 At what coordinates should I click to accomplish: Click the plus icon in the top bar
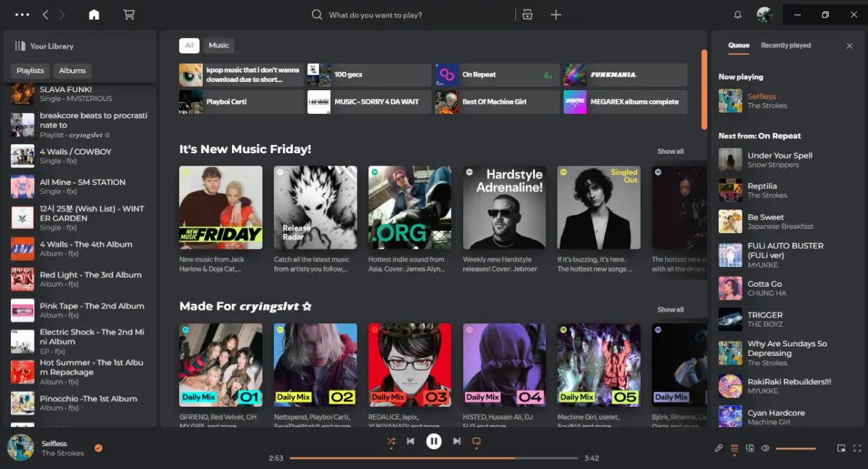click(556, 15)
